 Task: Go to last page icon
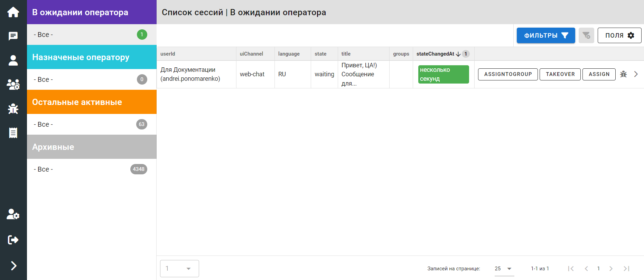point(626,269)
